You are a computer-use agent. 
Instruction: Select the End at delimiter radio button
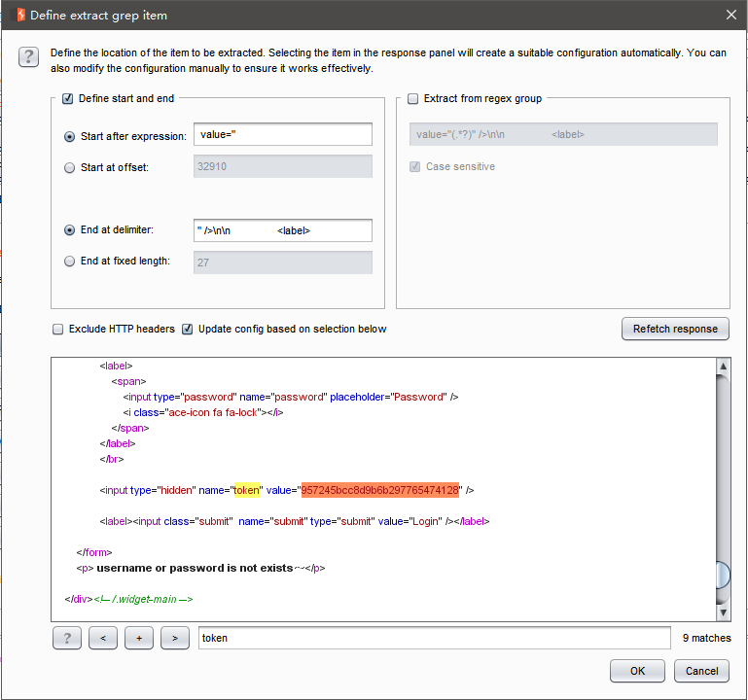pyautogui.click(x=70, y=230)
